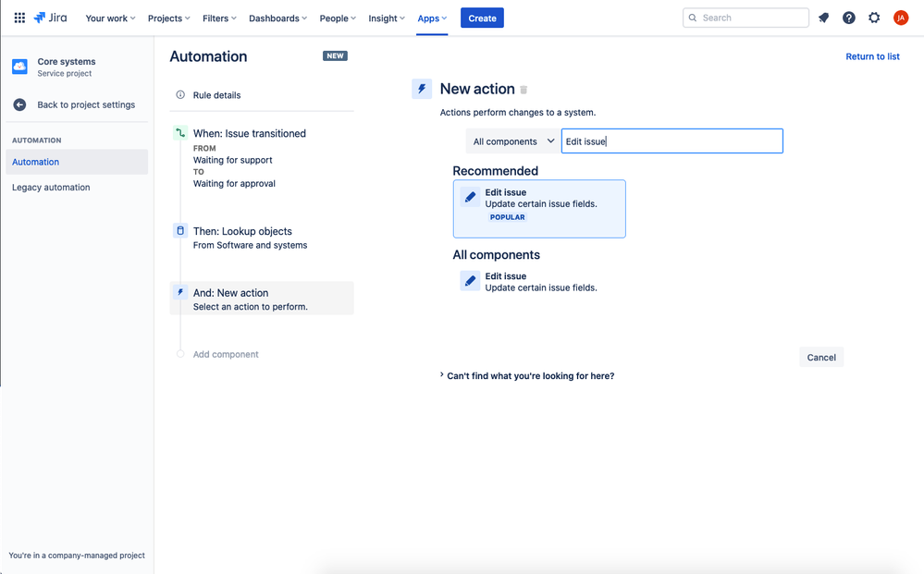Click 'Waiting for approval' text
924x574 pixels.
234,184
